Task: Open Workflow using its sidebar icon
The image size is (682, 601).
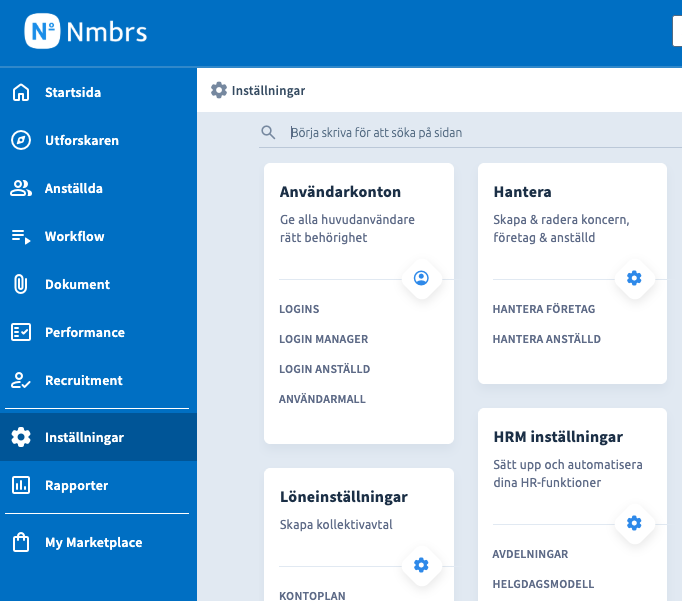Action: click(20, 237)
